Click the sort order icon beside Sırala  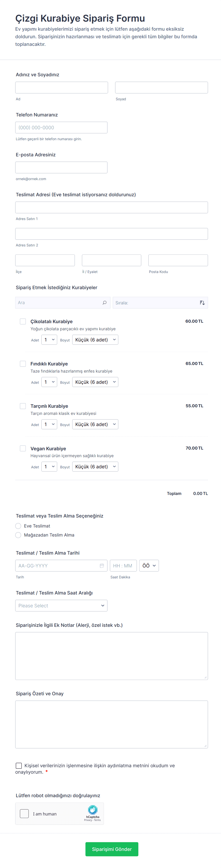pyautogui.click(x=202, y=302)
